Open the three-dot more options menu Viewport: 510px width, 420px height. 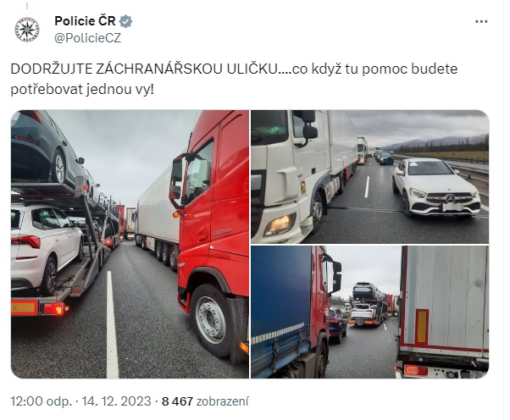[x=481, y=22]
